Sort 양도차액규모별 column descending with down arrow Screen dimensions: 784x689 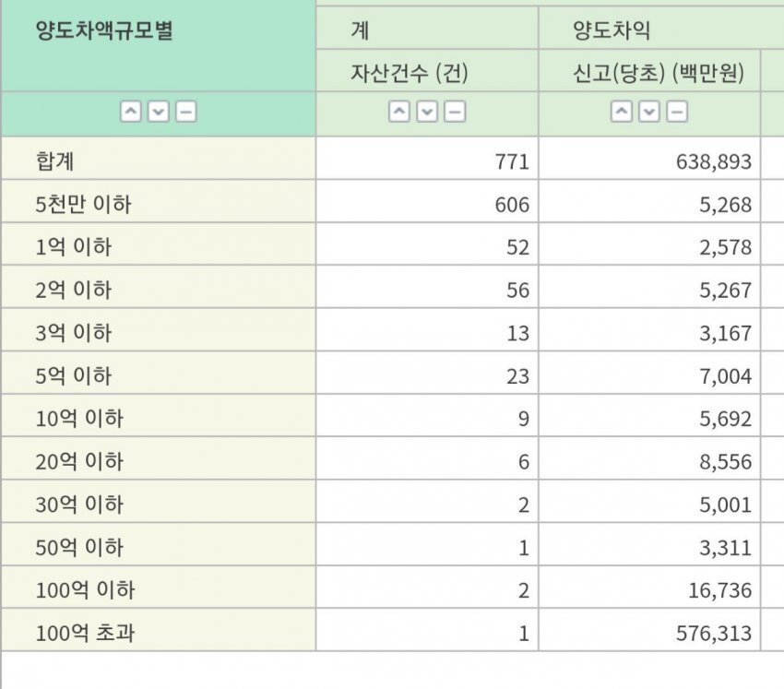tap(158, 113)
